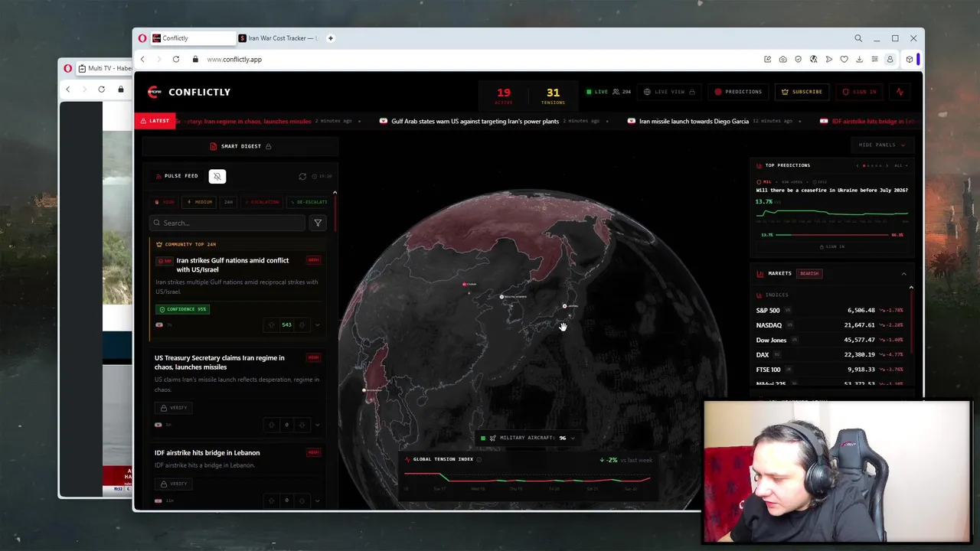This screenshot has height=551, width=980.
Task: Select the Pulse Feed tab
Action: tap(177, 176)
